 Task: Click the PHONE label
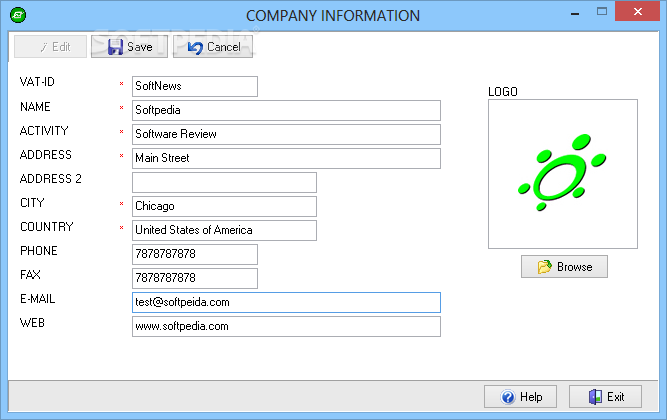[39, 251]
